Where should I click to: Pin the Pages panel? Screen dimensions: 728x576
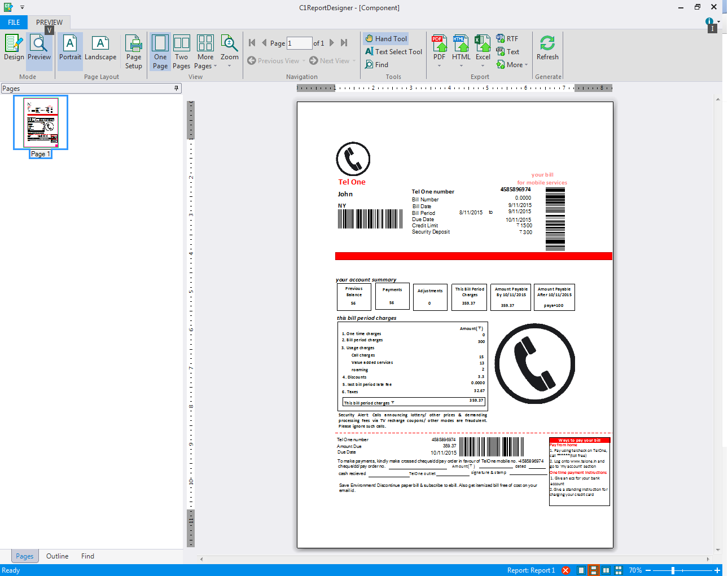176,88
